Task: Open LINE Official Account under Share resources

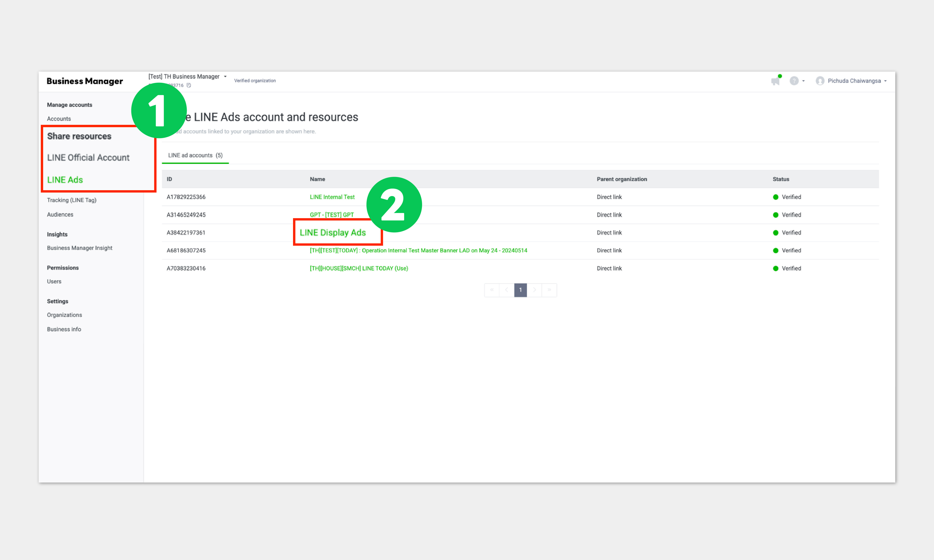Action: click(x=88, y=157)
